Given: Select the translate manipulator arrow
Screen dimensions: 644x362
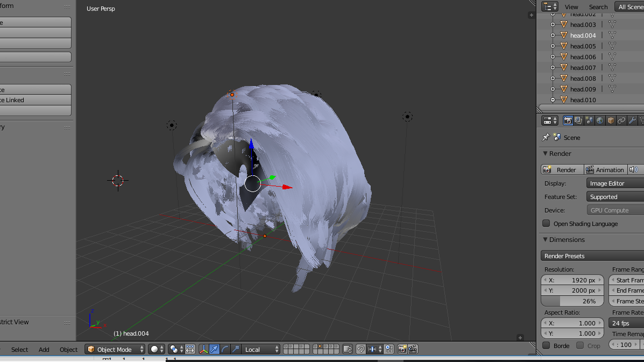Looking at the screenshot, I should (214, 349).
